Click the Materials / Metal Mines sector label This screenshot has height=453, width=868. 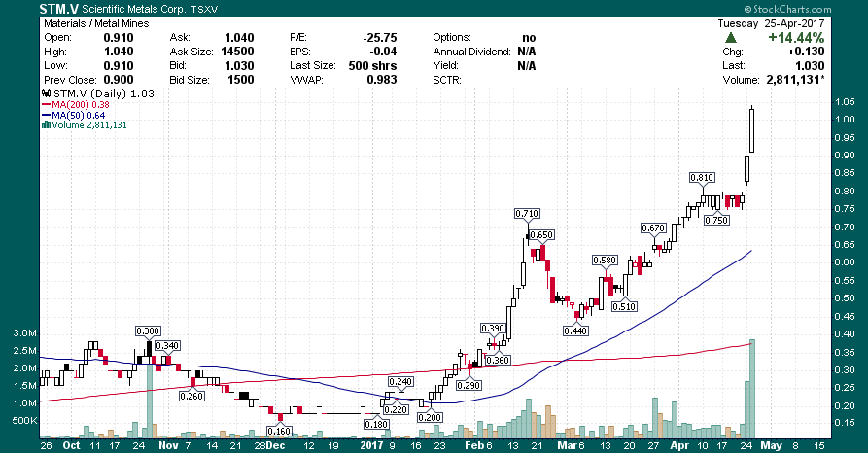[96, 23]
